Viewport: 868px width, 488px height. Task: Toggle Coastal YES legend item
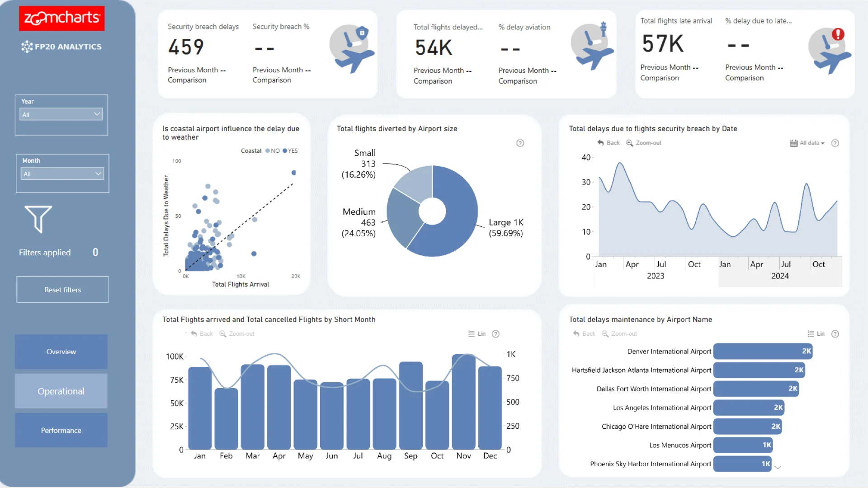coord(290,151)
